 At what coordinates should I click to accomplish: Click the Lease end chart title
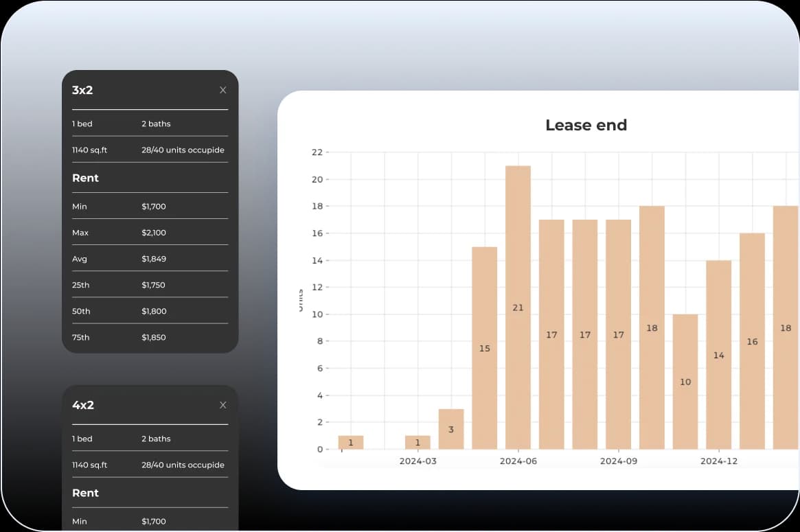[x=586, y=125]
